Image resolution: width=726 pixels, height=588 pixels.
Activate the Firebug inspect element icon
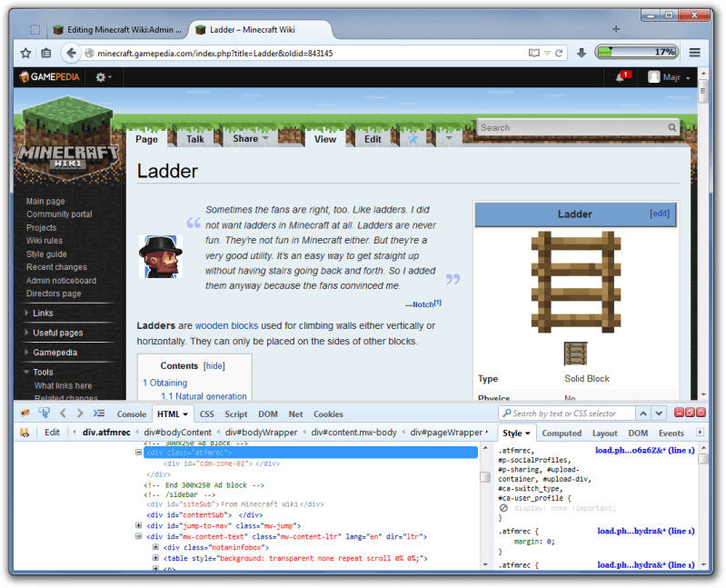pos(45,413)
